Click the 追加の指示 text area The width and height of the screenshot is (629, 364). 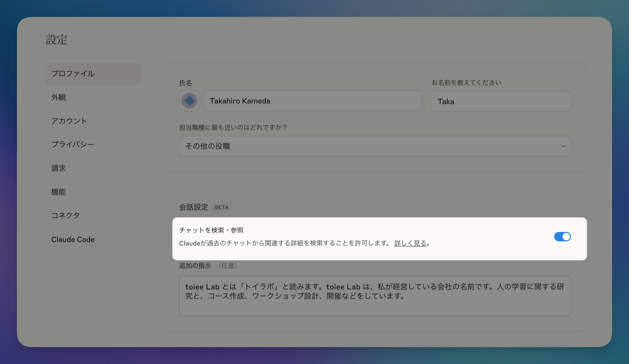(x=374, y=296)
